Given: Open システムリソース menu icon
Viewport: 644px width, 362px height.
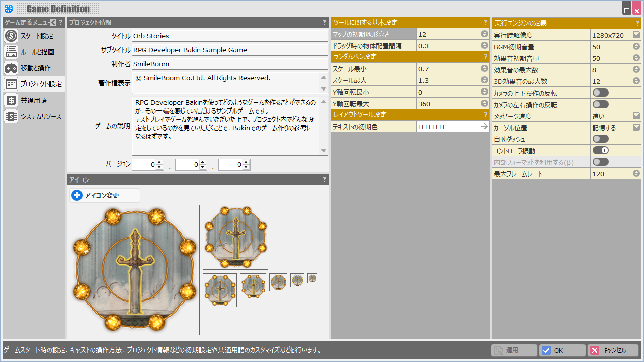Looking at the screenshot, I should click(11, 117).
